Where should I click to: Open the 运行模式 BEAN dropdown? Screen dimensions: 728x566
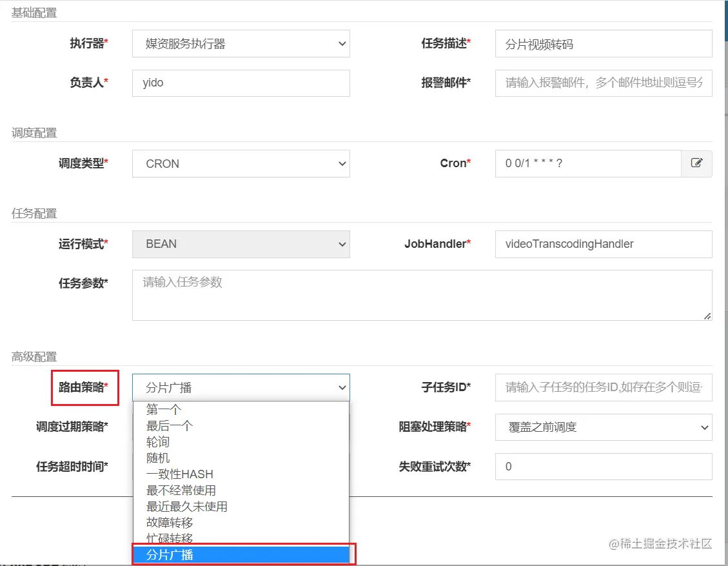pyautogui.click(x=241, y=244)
